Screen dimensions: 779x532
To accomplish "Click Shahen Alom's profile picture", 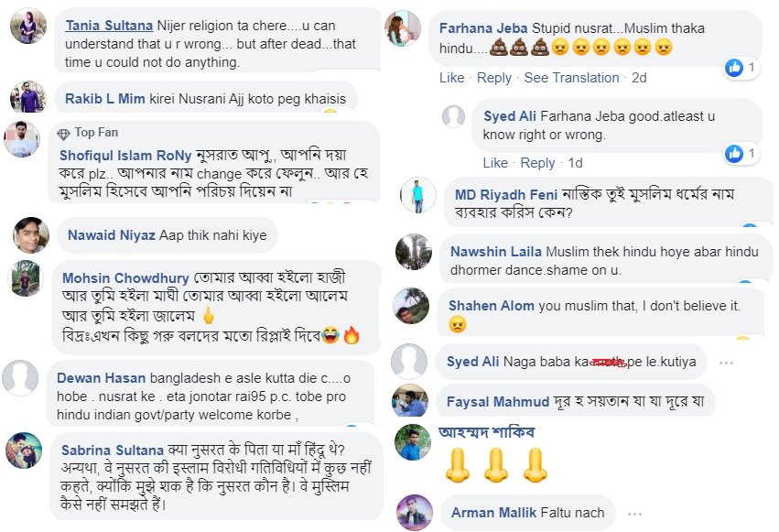I will [x=412, y=307].
